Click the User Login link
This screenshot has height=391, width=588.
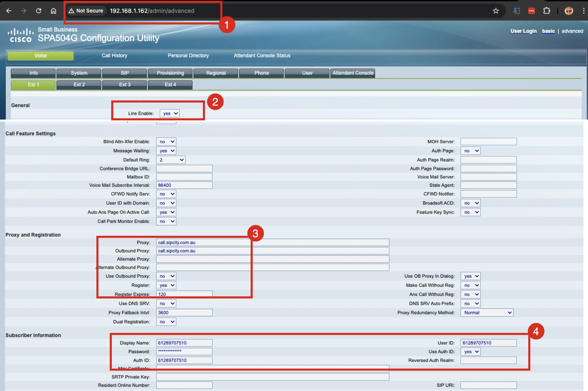(523, 31)
